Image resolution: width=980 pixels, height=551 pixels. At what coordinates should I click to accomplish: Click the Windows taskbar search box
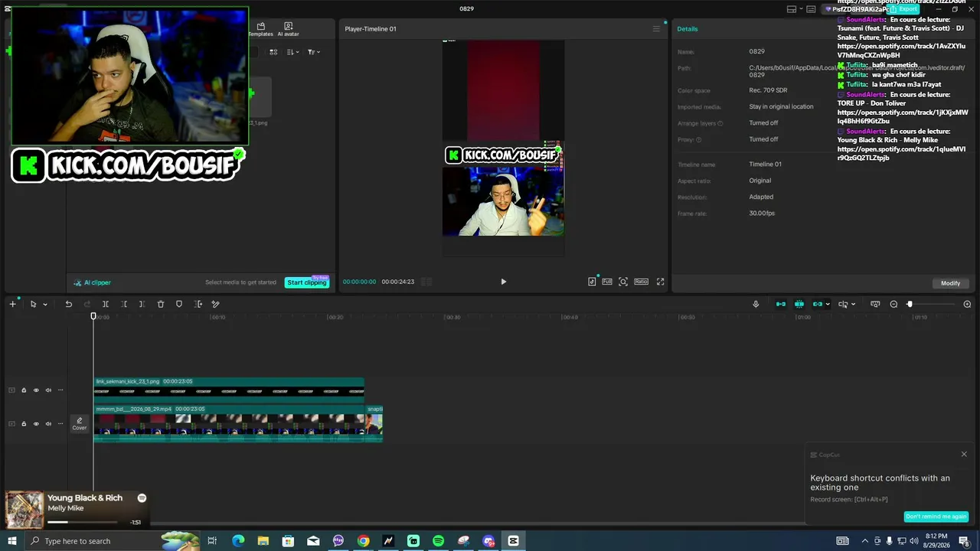pos(112,541)
